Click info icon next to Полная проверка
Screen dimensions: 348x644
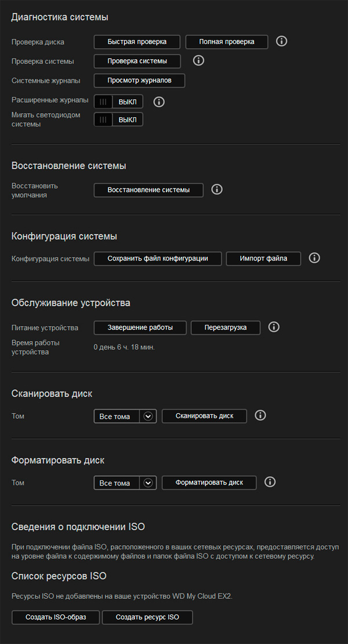tap(282, 41)
